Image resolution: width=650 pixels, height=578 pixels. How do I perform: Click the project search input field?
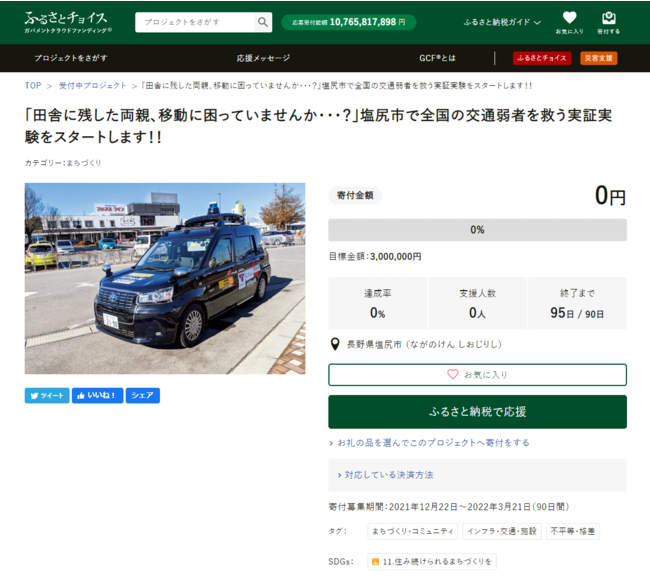pos(195,22)
